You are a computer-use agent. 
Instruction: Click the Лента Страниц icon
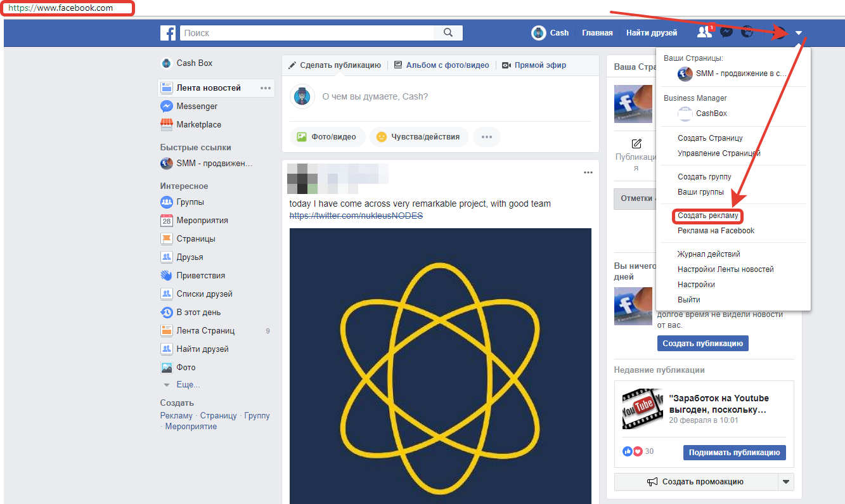click(x=167, y=331)
